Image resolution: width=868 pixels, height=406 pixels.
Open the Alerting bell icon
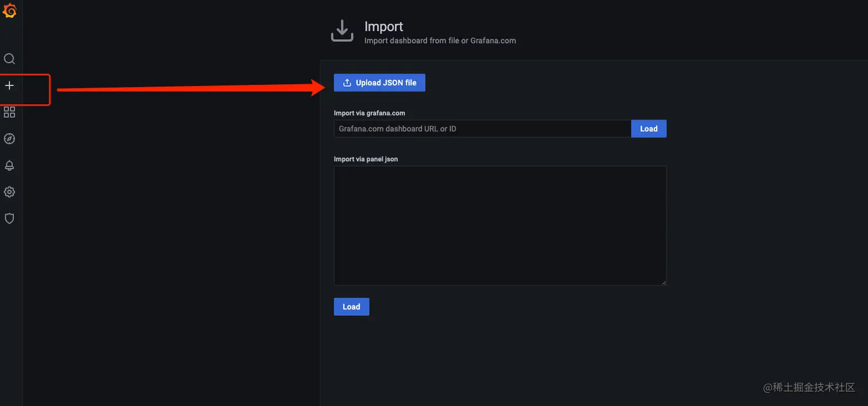(x=9, y=165)
